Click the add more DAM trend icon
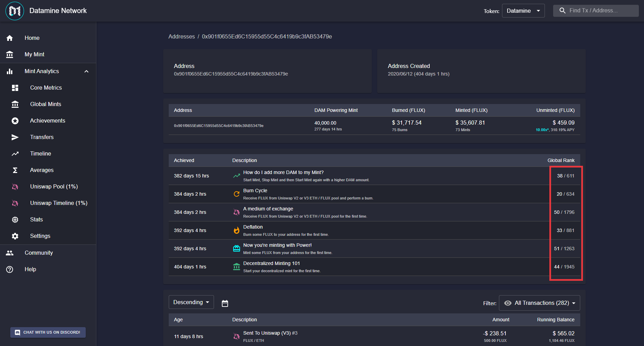Image resolution: width=644 pixels, height=346 pixels. (237, 176)
